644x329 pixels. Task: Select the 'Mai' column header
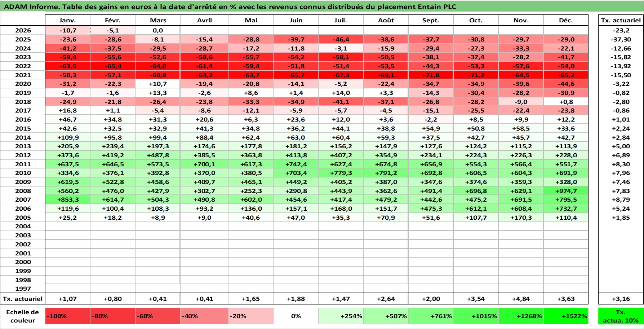coord(251,20)
